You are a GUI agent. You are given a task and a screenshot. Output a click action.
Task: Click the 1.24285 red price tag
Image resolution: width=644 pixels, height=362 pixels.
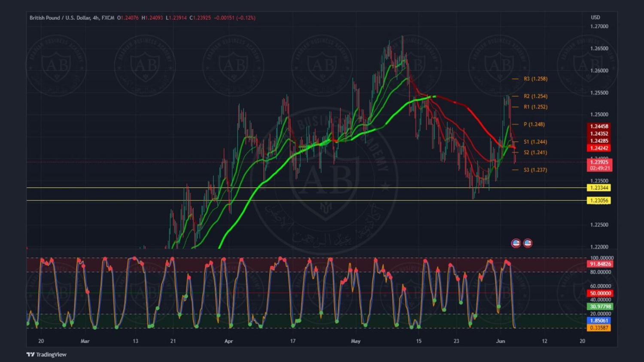click(x=599, y=141)
